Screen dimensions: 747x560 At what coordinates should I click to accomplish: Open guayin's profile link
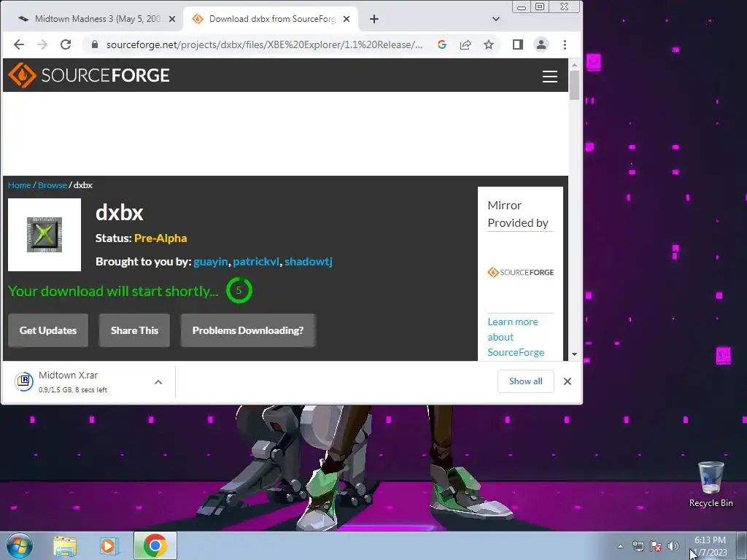[x=211, y=262]
